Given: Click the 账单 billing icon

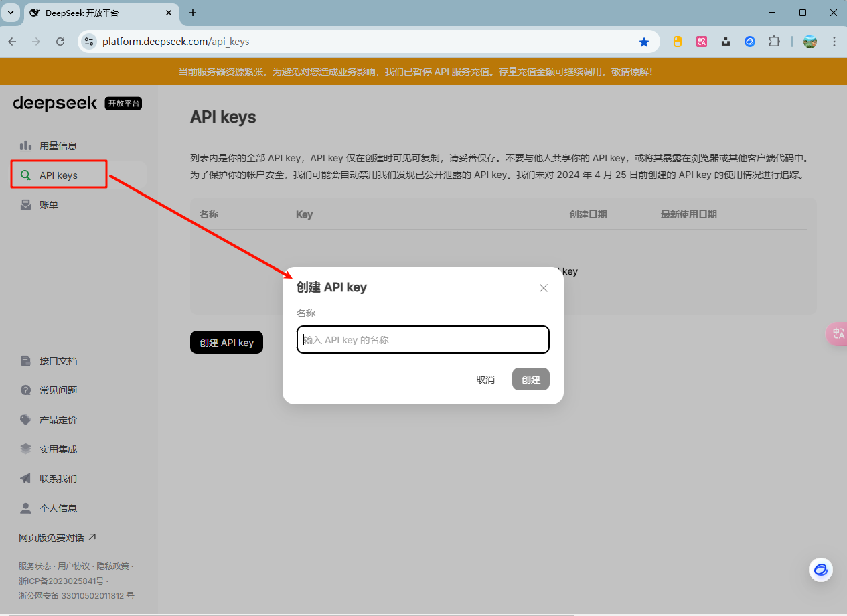Looking at the screenshot, I should click(x=26, y=205).
